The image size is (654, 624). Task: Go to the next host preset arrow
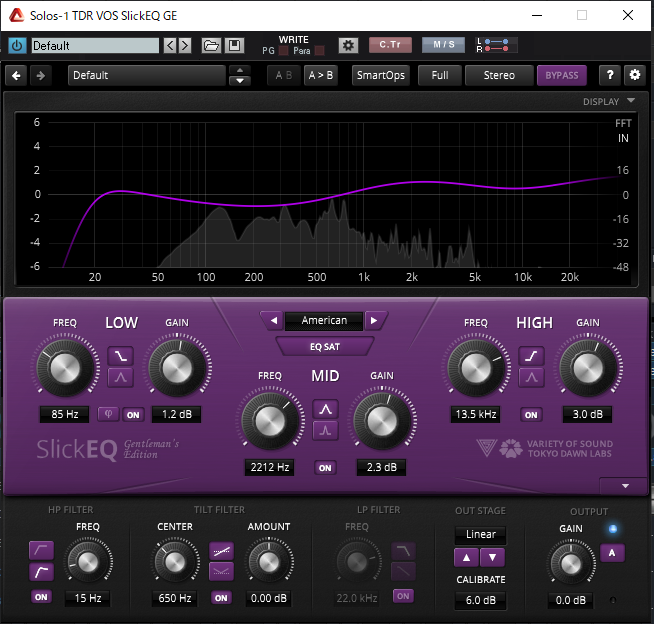point(185,45)
